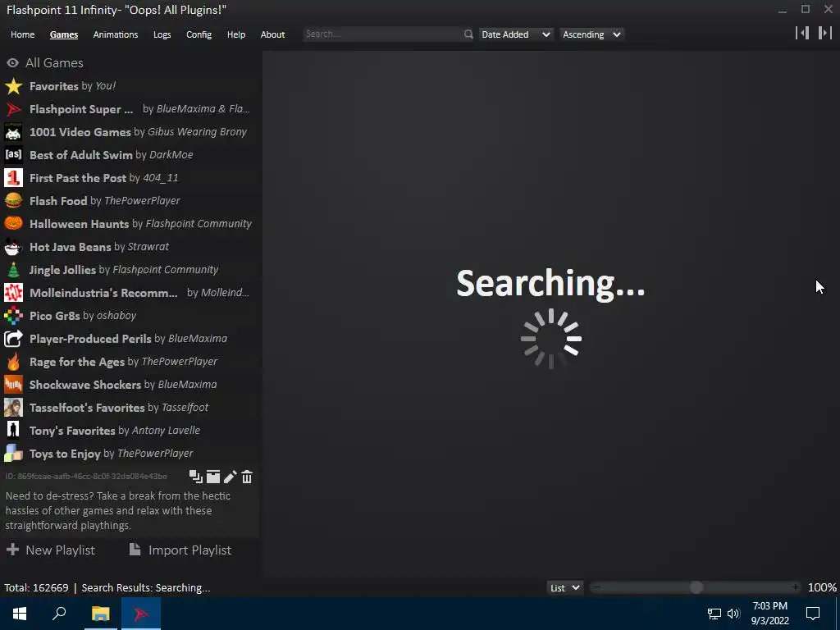
Task: Open the About page
Action: tap(272, 34)
